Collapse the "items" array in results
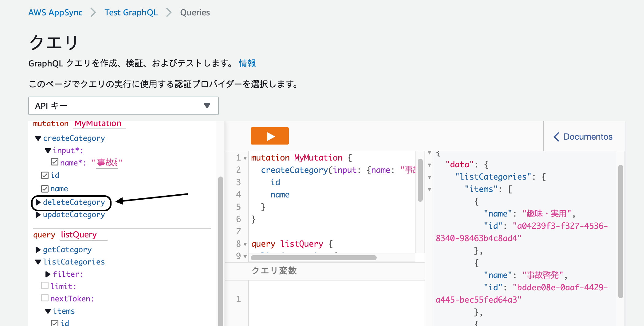This screenshot has width=644, height=326. coord(430,190)
